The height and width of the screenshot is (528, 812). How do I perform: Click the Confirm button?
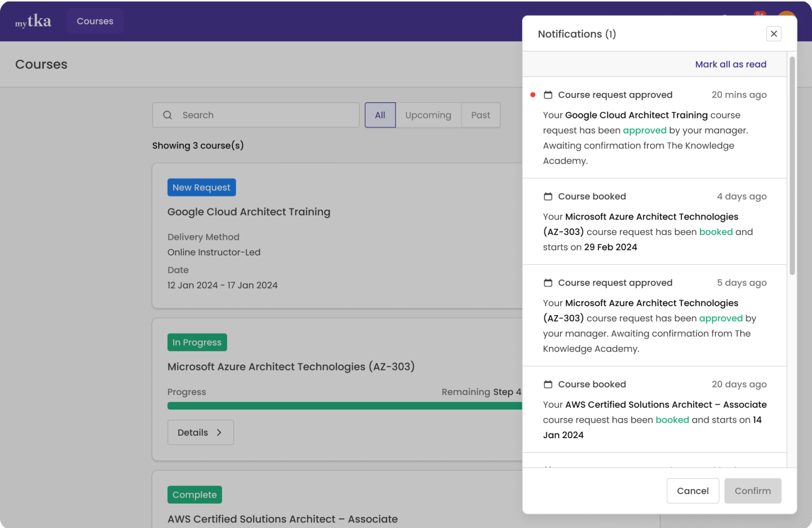pos(753,490)
